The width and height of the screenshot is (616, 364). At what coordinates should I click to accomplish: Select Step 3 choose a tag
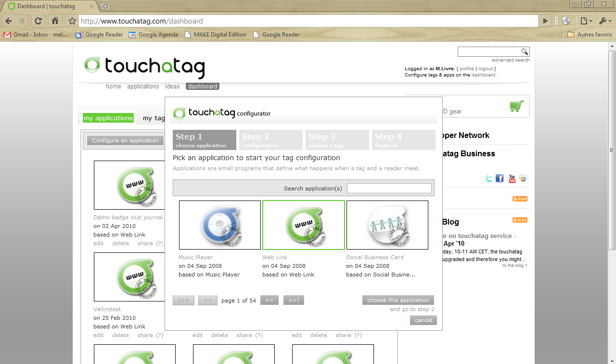(337, 140)
